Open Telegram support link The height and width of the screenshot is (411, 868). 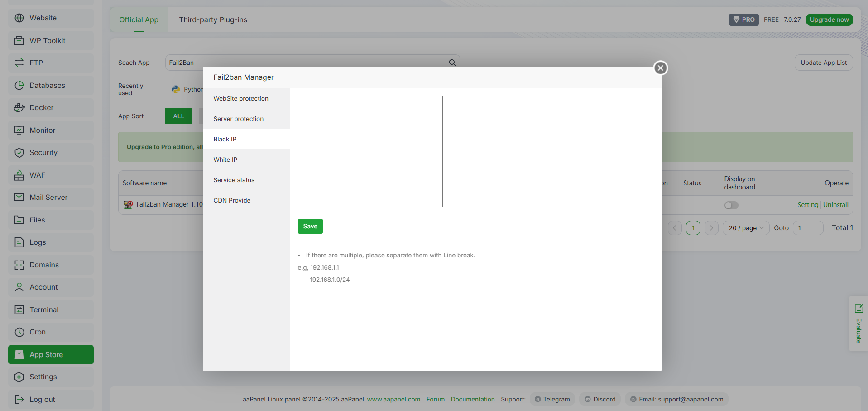(552, 399)
